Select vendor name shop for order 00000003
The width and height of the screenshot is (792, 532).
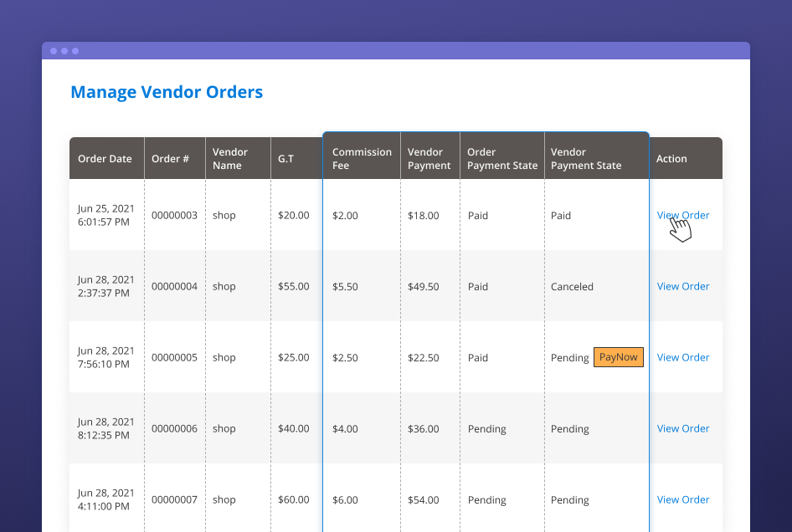pos(224,216)
